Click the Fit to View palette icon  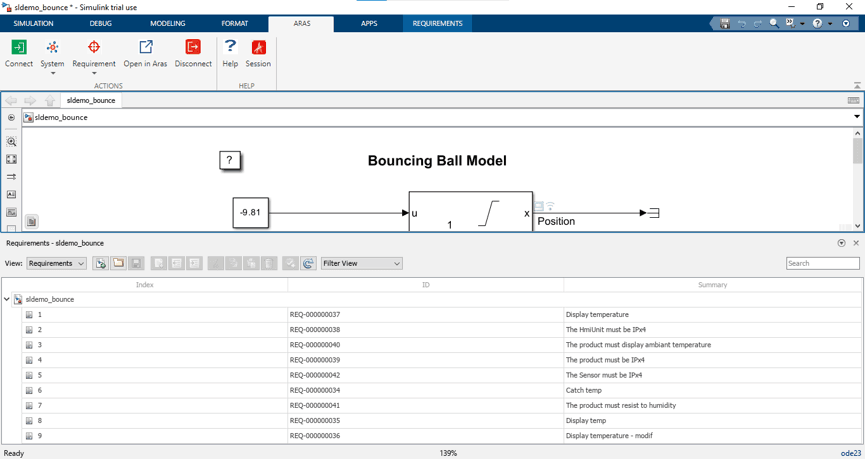(11, 159)
